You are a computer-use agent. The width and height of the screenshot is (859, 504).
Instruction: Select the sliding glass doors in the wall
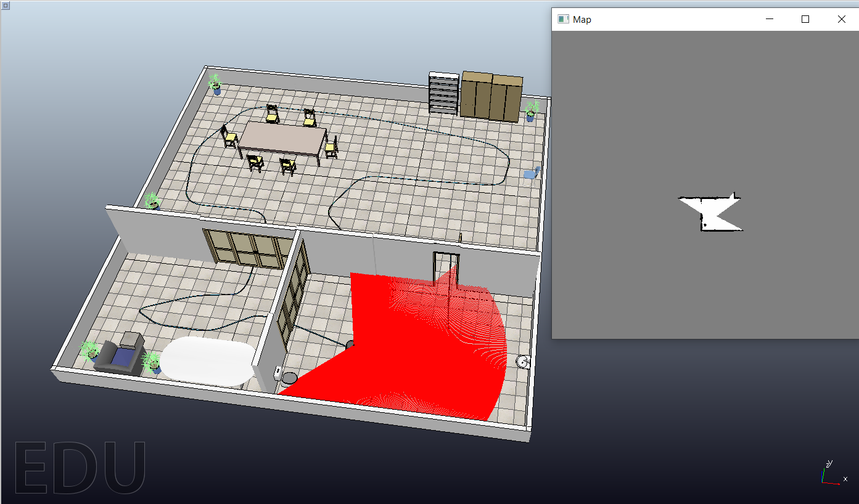tap(249, 248)
